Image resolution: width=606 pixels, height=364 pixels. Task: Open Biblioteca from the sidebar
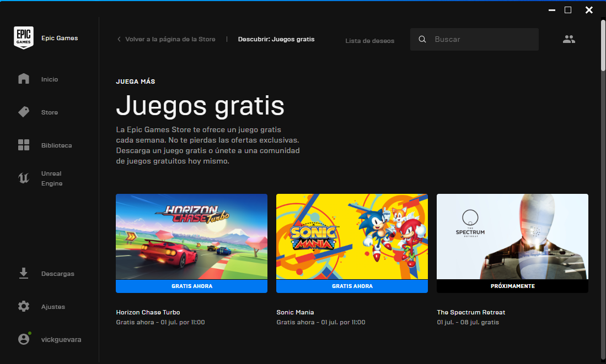56,145
